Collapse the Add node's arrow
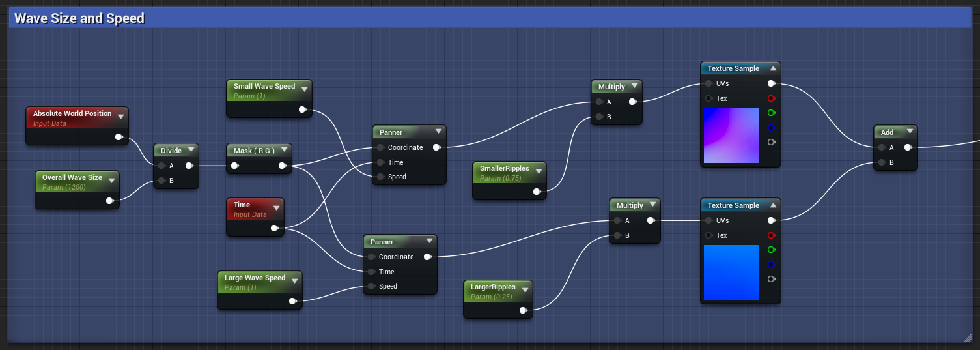The image size is (980, 350). pyautogui.click(x=910, y=132)
